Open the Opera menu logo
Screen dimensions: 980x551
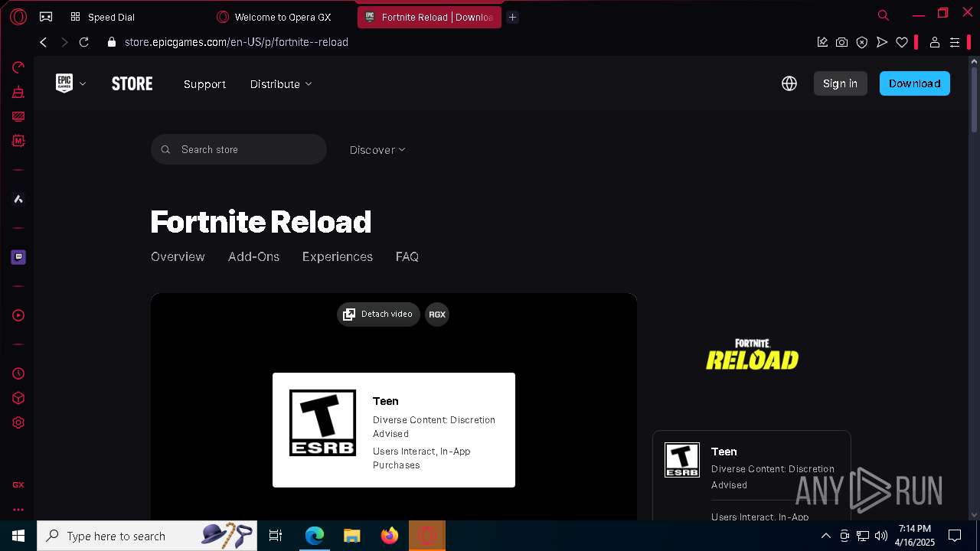tap(18, 17)
